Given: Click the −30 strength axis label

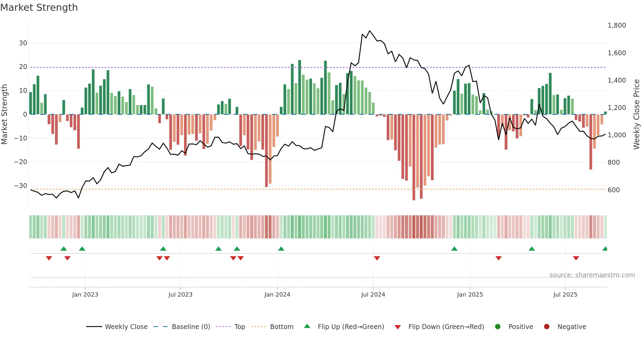Looking at the screenshot, I should pos(20,186).
